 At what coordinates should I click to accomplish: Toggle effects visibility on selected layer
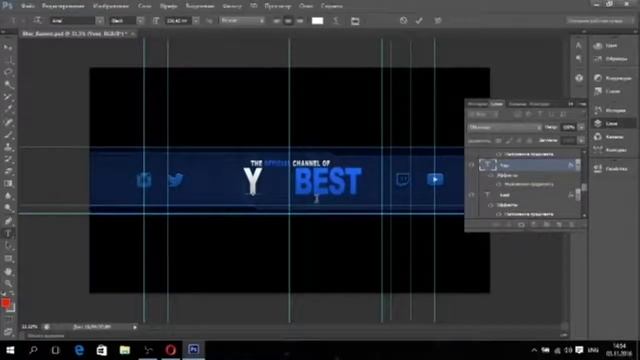point(491,175)
